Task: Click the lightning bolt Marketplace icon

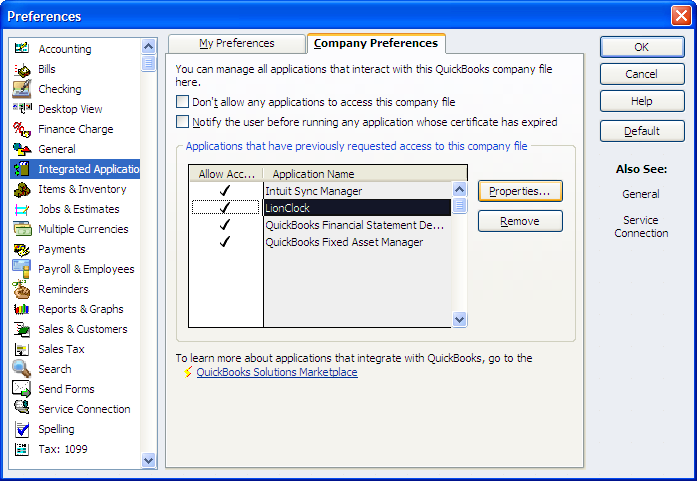Action: [x=188, y=372]
